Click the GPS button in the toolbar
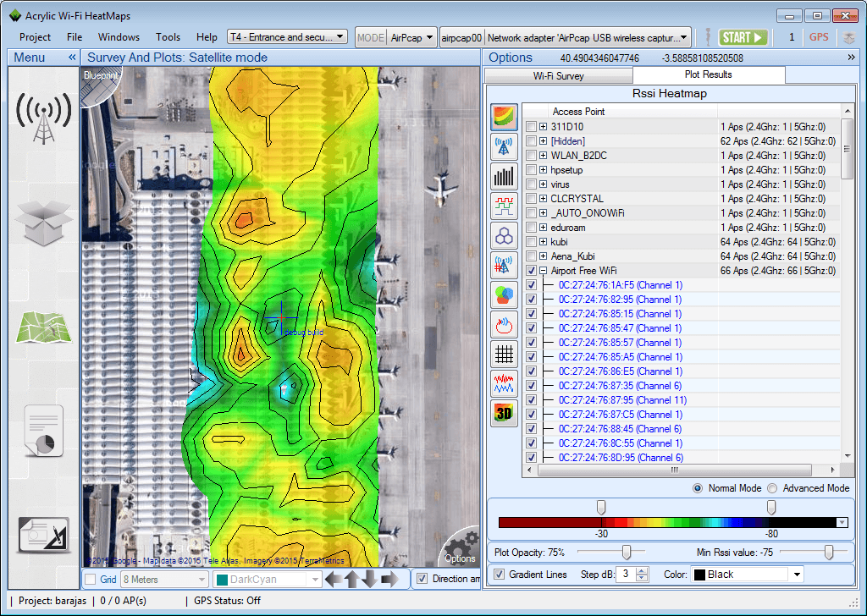The width and height of the screenshot is (867, 616). point(818,36)
